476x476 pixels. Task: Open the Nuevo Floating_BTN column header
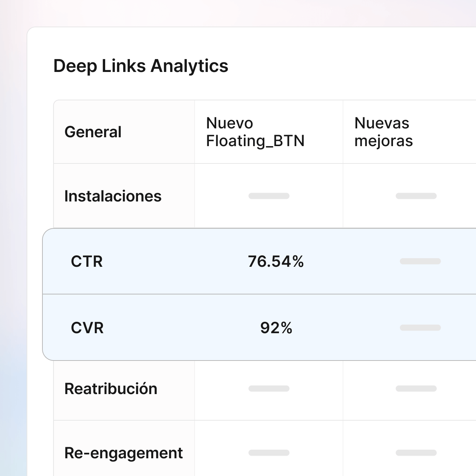click(255, 132)
